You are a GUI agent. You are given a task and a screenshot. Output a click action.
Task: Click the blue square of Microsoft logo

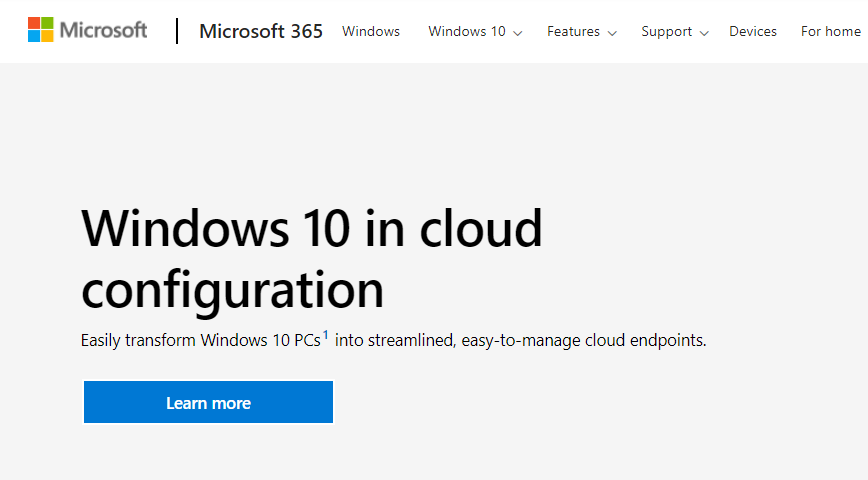tap(33, 37)
